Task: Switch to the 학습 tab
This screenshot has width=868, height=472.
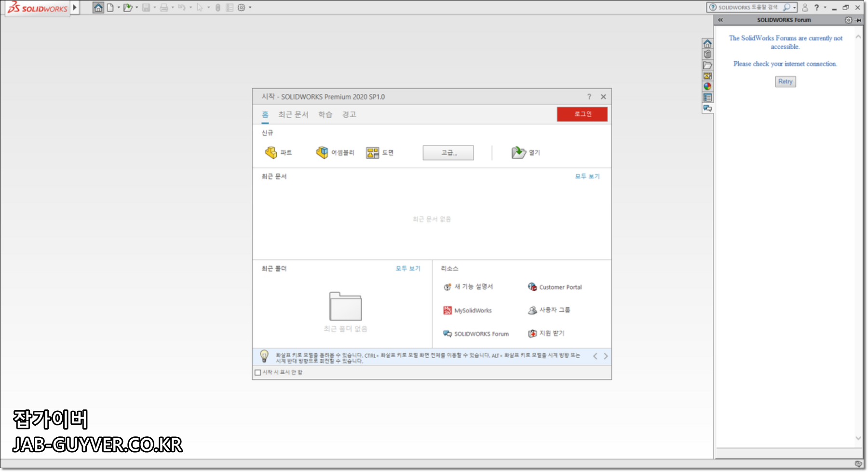Action: point(325,114)
